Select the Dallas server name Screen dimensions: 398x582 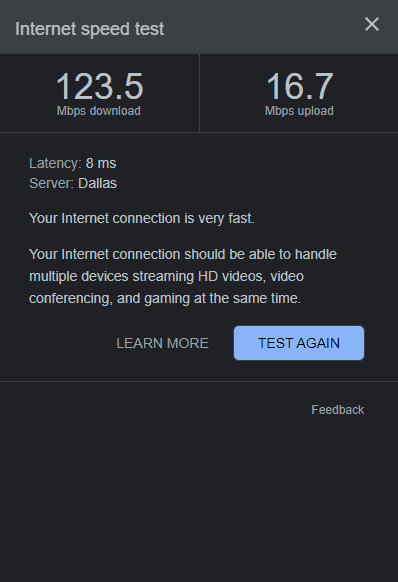[x=98, y=183]
